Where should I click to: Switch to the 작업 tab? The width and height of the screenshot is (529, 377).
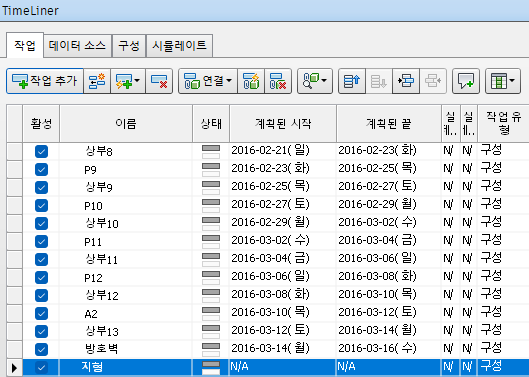click(x=25, y=45)
